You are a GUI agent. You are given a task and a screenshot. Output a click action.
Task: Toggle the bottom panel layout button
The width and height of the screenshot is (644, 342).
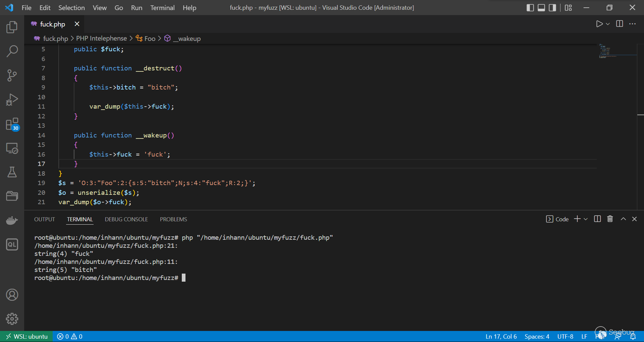click(541, 8)
